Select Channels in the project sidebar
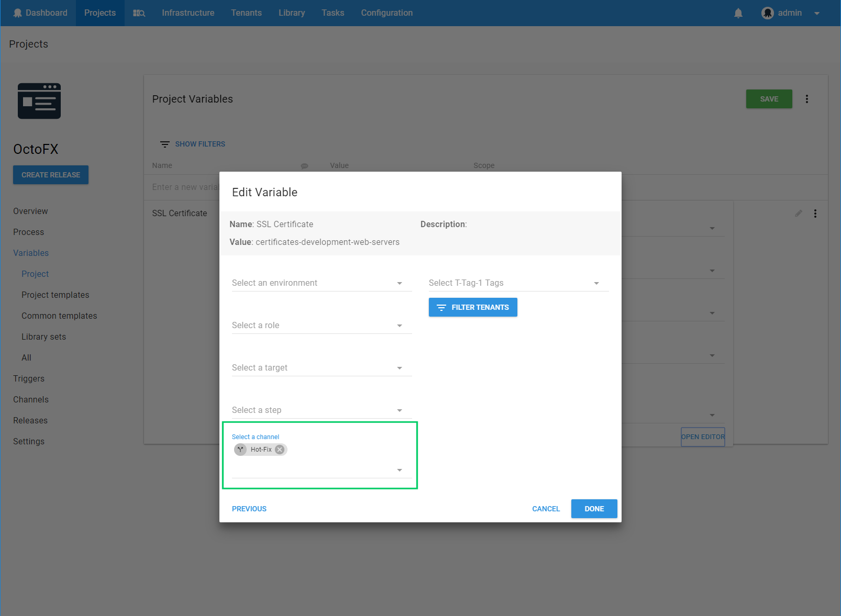Image resolution: width=841 pixels, height=616 pixels. (x=31, y=399)
